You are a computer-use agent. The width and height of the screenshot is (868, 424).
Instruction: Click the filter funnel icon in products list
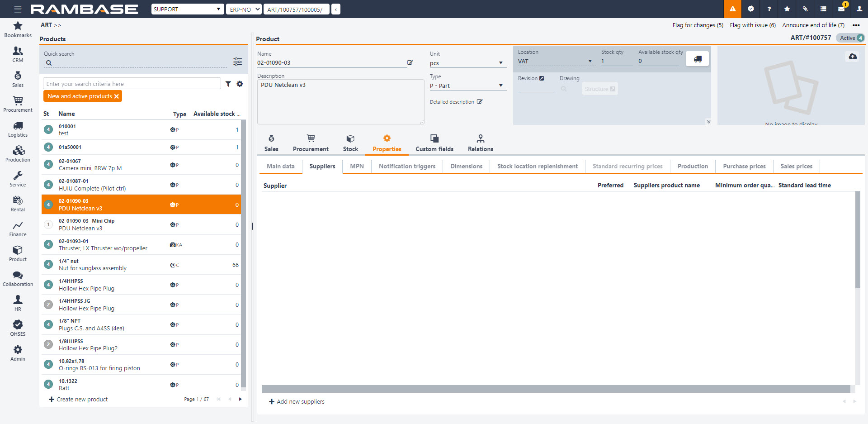[228, 84]
